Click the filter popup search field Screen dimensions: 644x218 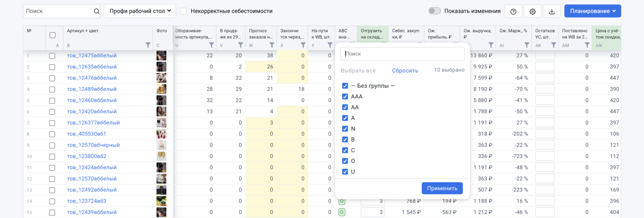[x=402, y=54]
